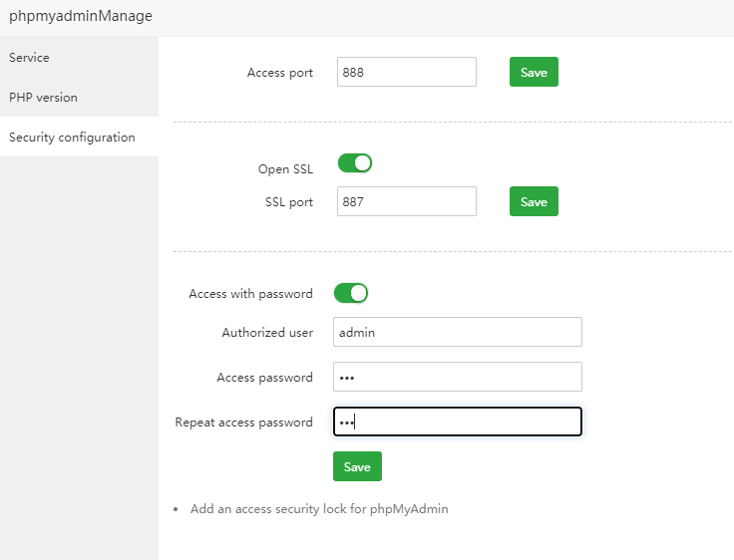Save the SSL port value
734x560 pixels.
tap(534, 202)
